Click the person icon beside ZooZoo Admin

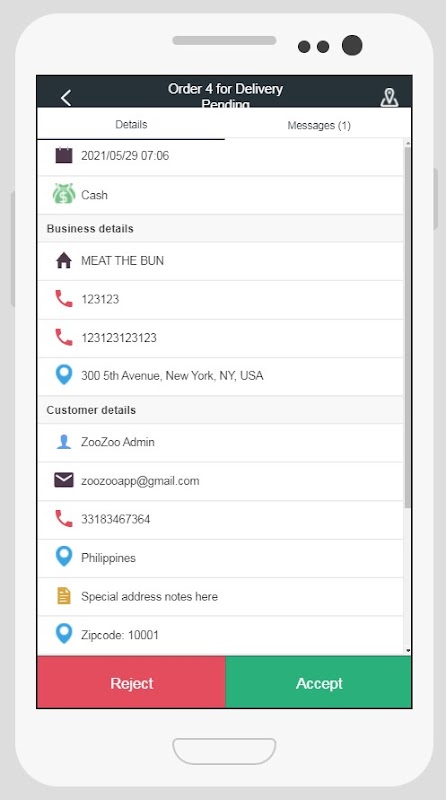pos(64,442)
